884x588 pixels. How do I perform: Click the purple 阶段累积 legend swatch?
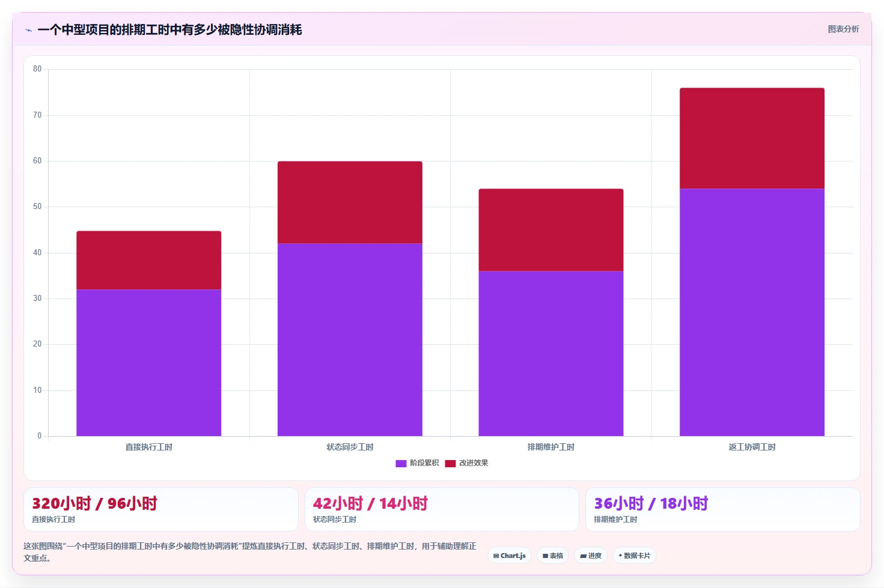401,463
